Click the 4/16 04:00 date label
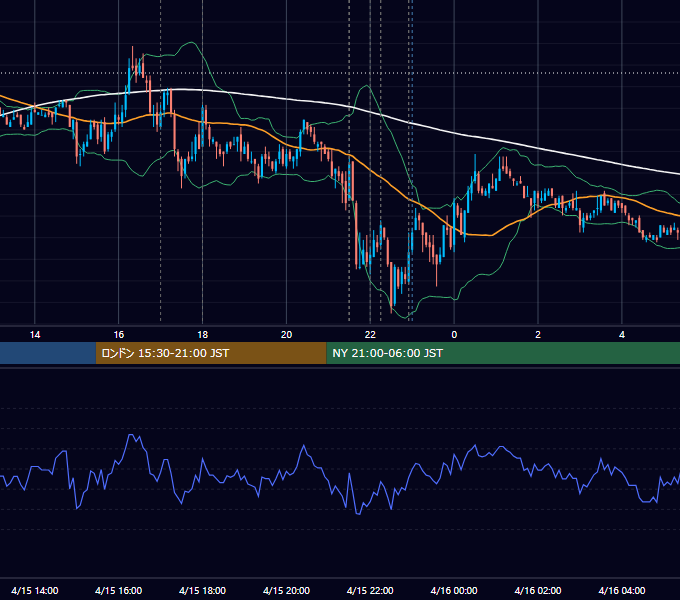Image resolution: width=680 pixels, height=600 pixels. click(622, 590)
